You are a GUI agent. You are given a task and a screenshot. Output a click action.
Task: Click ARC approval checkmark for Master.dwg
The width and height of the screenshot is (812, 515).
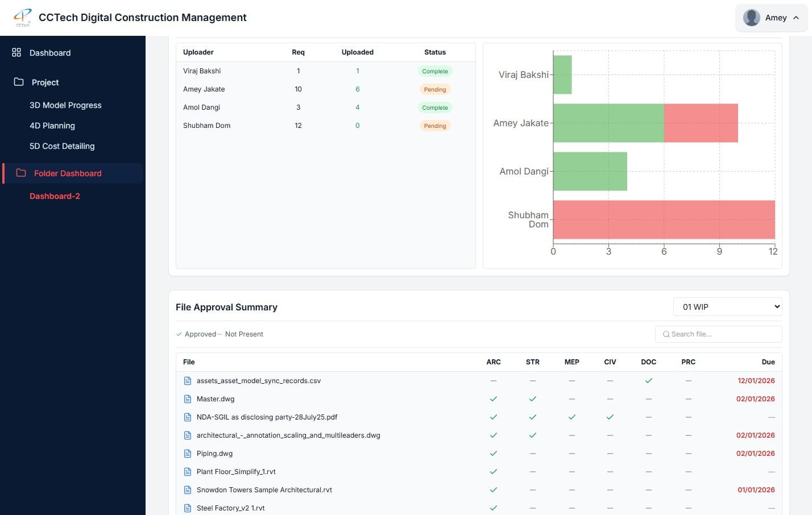(x=494, y=399)
